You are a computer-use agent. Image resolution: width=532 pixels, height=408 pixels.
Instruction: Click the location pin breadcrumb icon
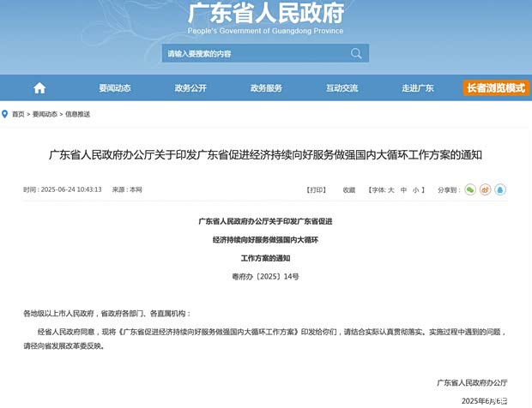pyautogui.click(x=5, y=114)
